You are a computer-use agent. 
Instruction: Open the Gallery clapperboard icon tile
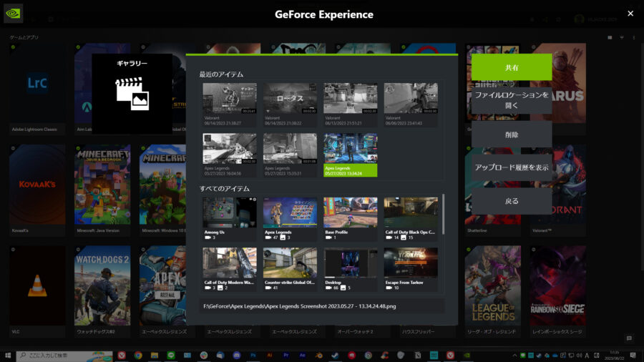click(x=132, y=94)
